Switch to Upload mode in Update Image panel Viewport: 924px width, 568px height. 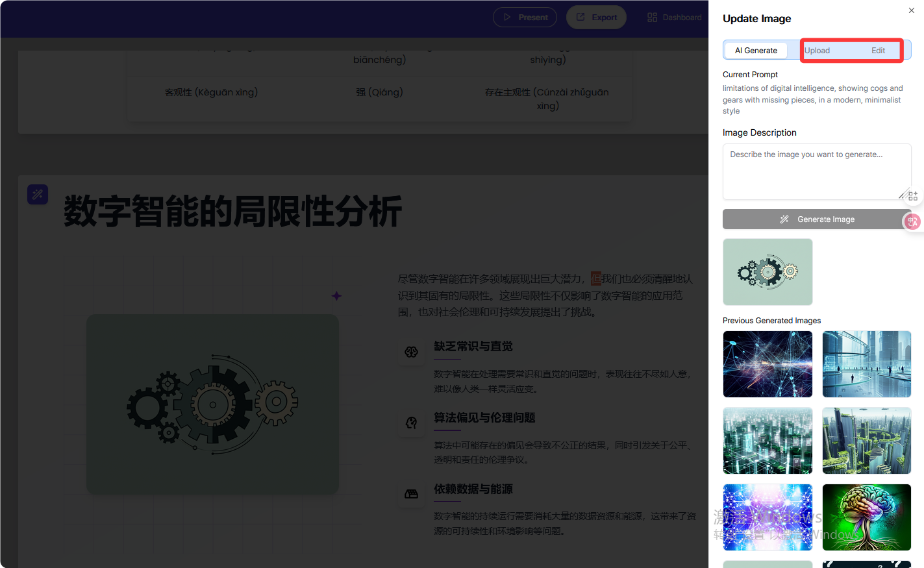(x=817, y=50)
